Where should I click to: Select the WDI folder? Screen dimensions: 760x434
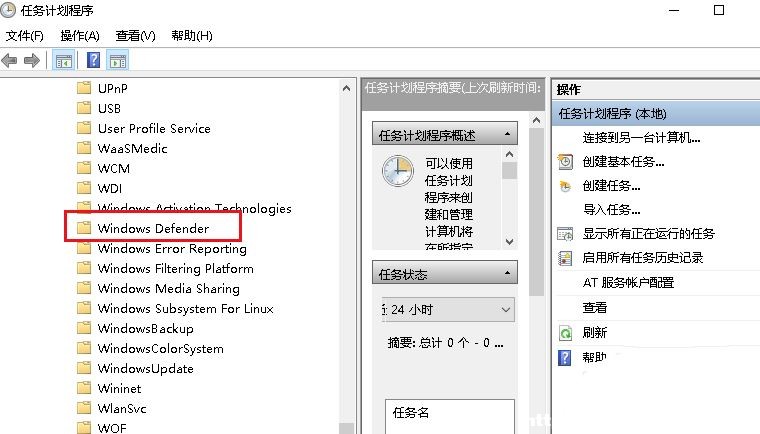(x=110, y=188)
